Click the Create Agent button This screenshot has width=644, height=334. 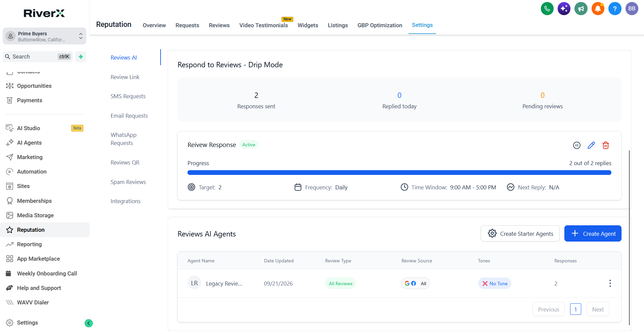pos(593,233)
